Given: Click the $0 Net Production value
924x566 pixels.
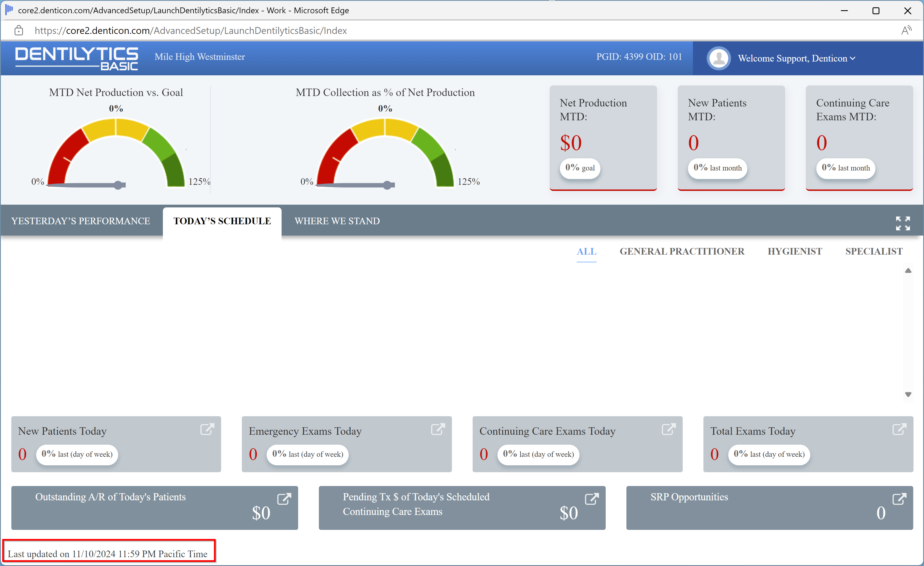Looking at the screenshot, I should [571, 143].
